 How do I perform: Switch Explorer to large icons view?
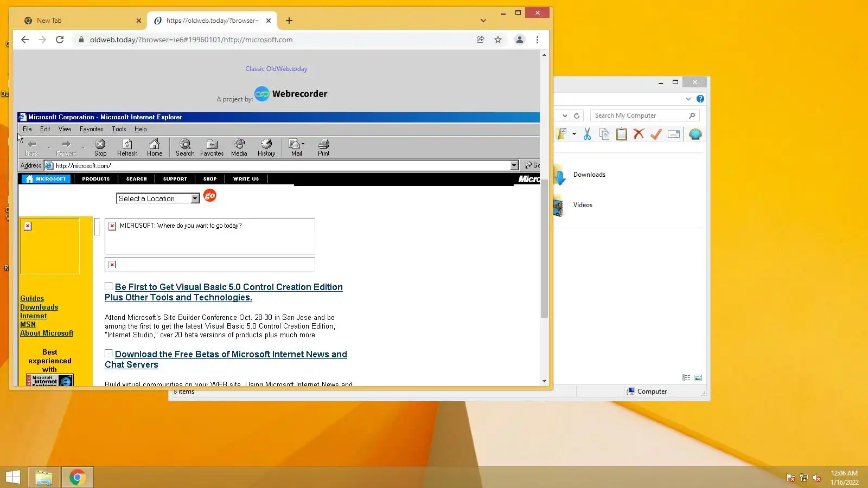tap(698, 378)
